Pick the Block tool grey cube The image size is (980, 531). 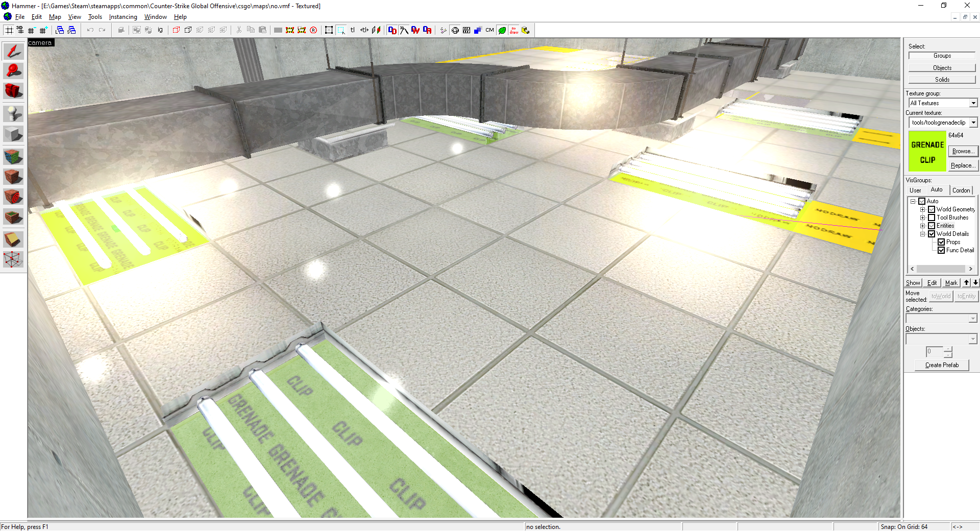pos(13,134)
